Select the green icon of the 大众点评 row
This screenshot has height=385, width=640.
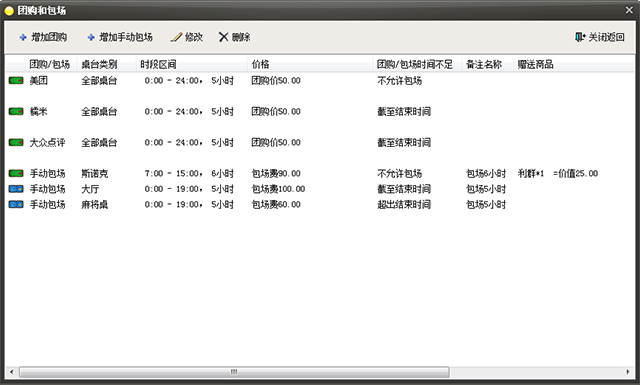16,142
